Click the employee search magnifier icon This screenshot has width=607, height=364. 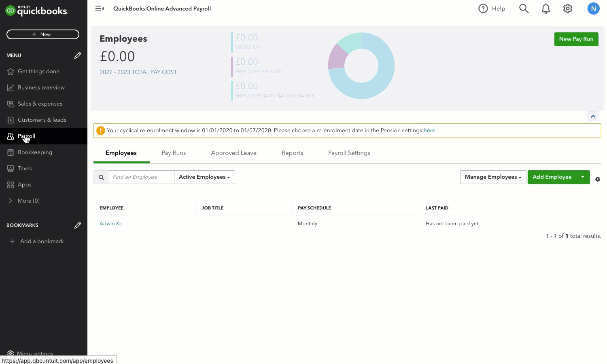point(101,177)
